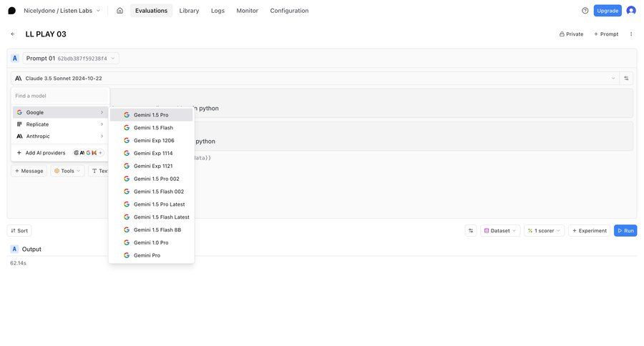
Task: Expand the Anthropic provider submenu
Action: pos(60,137)
